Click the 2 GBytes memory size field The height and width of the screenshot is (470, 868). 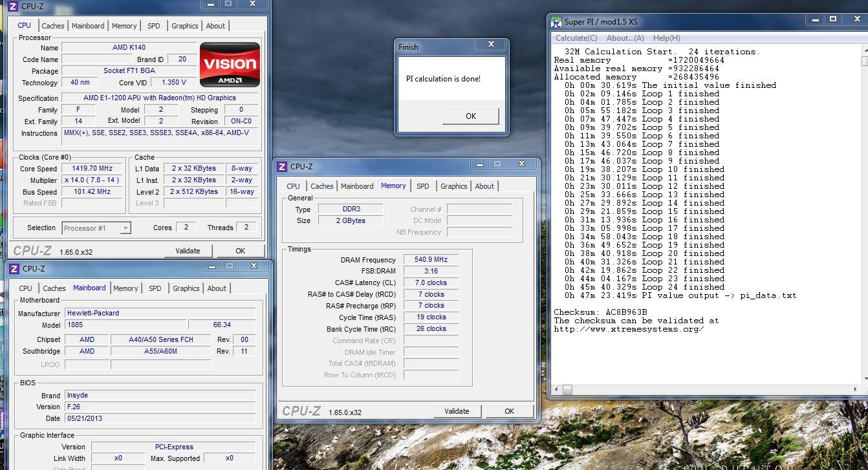351,221
